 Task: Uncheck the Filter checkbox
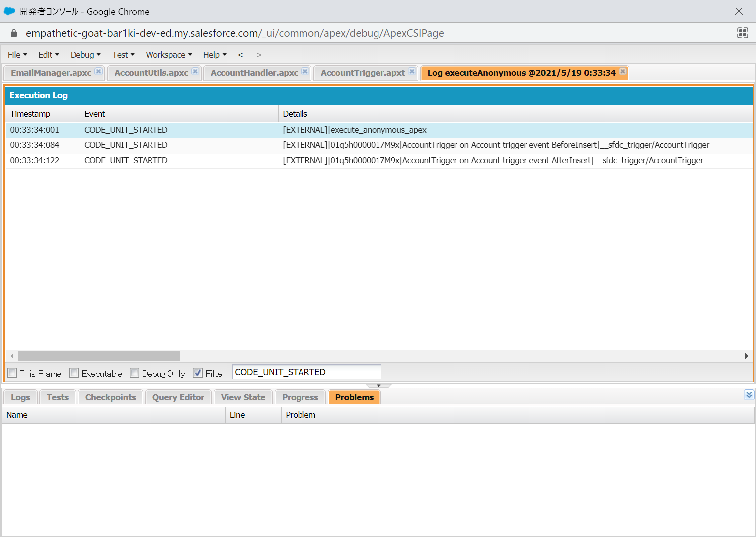click(198, 373)
